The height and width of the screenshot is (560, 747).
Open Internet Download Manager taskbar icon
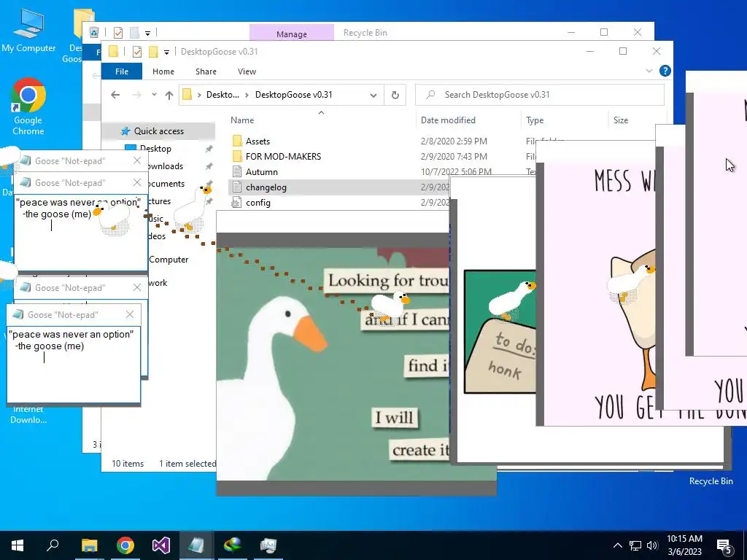pos(233,545)
